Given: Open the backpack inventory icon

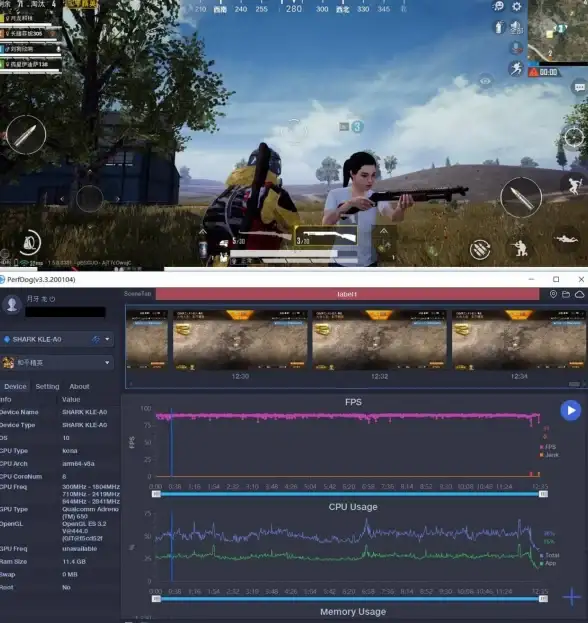Looking at the screenshot, I should click(x=30, y=242).
